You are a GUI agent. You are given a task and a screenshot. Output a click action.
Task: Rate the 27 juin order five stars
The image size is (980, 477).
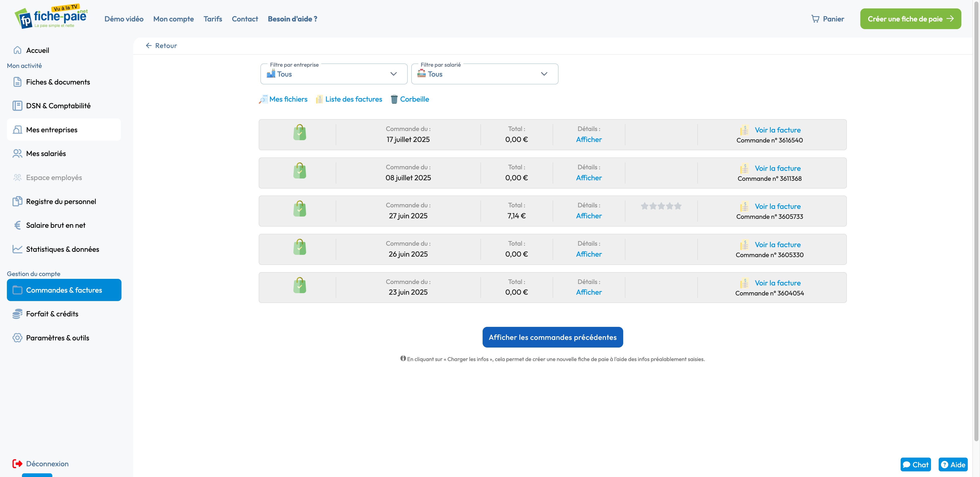678,206
